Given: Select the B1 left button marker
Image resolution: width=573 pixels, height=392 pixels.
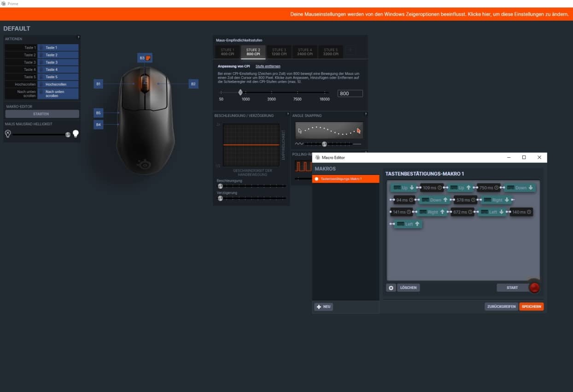Looking at the screenshot, I should pos(98,84).
